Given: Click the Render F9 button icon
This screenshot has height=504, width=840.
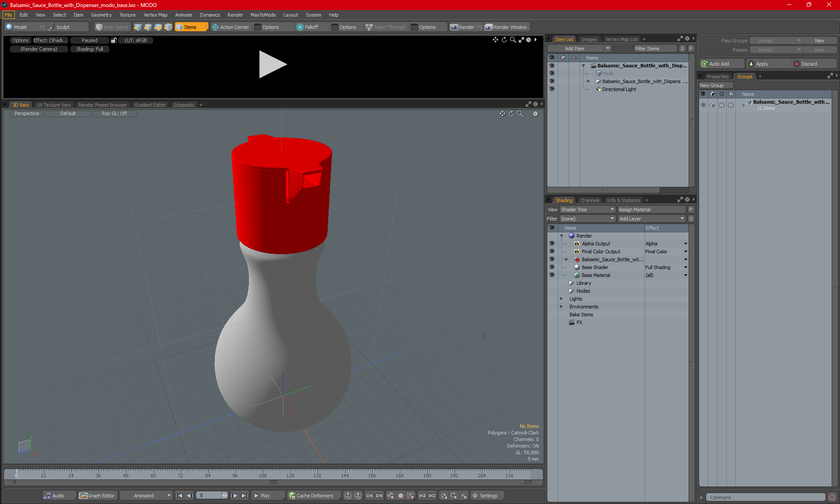Looking at the screenshot, I should [454, 27].
